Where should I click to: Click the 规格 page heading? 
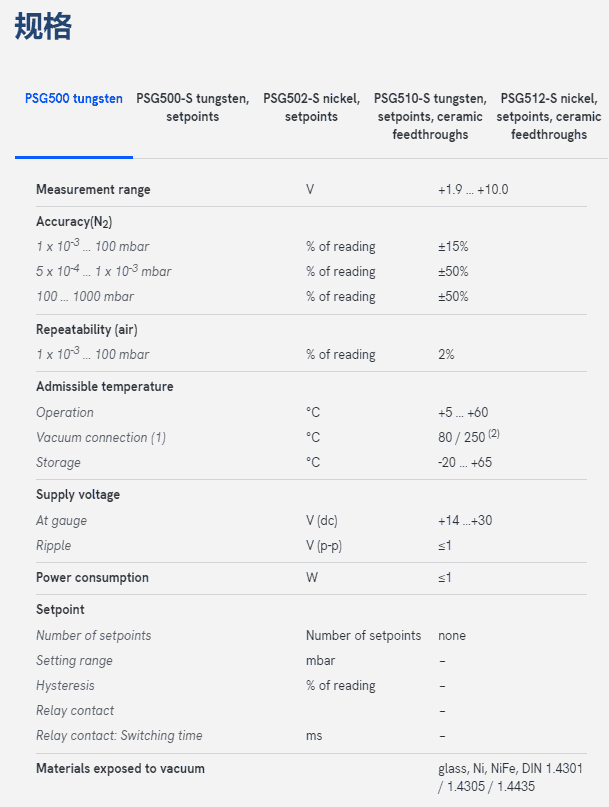tap(44, 27)
